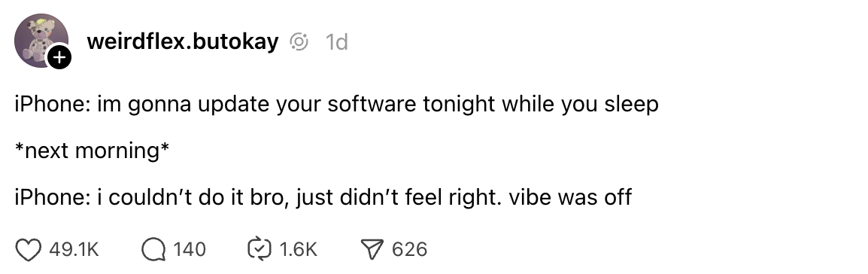The height and width of the screenshot is (274, 868).
Task: View the 140 replies count
Action: [190, 249]
